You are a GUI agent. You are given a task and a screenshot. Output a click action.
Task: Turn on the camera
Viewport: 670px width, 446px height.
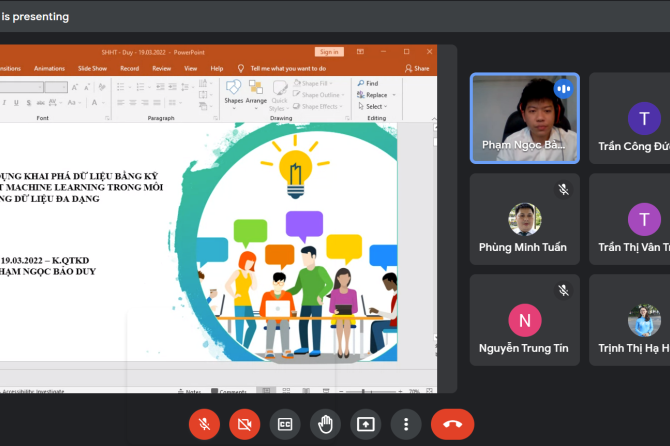[243, 424]
